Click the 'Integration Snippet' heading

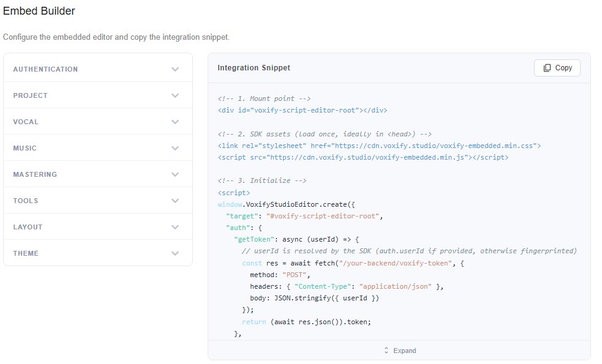(x=254, y=68)
